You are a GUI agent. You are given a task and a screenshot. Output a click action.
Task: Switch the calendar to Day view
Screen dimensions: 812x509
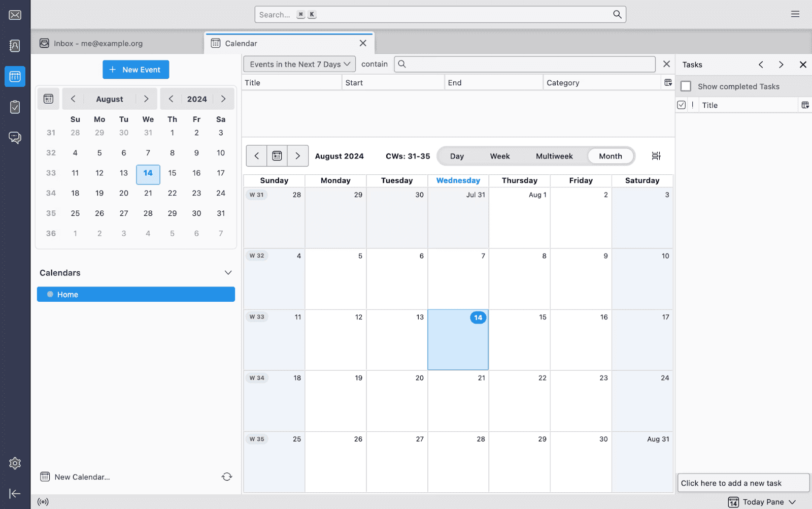tap(456, 156)
